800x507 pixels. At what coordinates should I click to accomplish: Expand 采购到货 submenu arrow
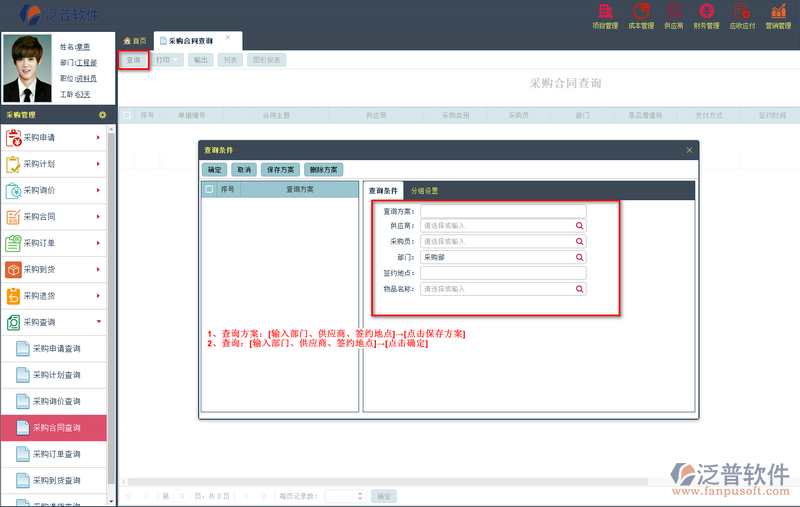[98, 269]
